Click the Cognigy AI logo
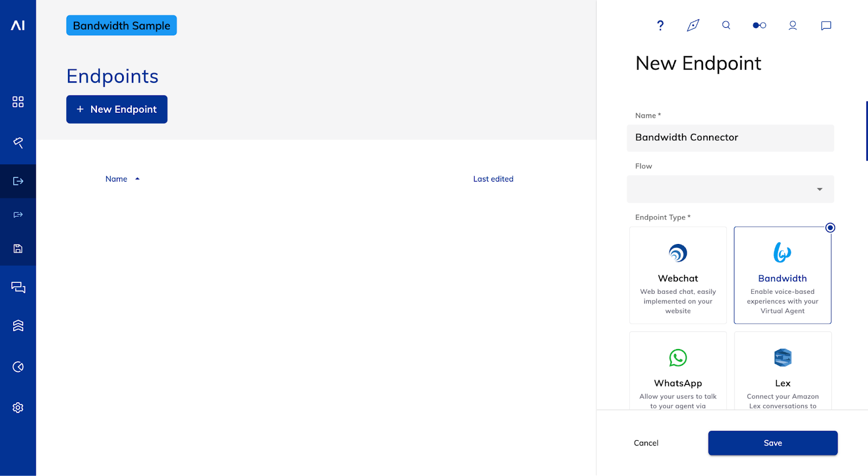The image size is (868, 476). click(18, 25)
